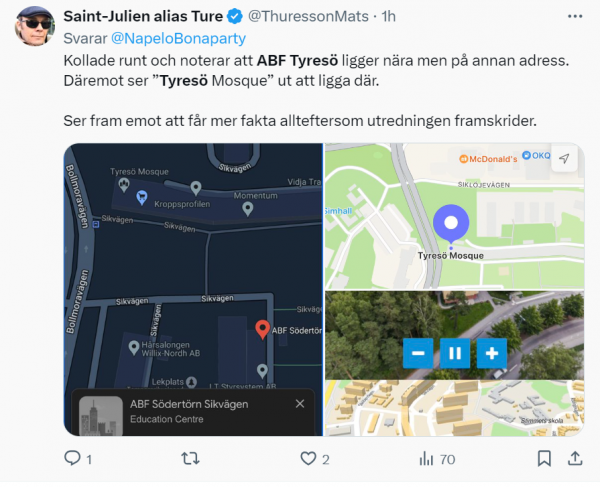Close the ABF Södertörn Sikvägen info card
The image size is (600, 487).
pyautogui.click(x=300, y=404)
